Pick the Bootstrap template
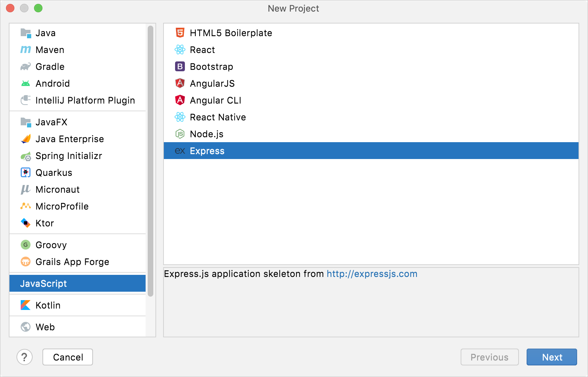 point(371,67)
